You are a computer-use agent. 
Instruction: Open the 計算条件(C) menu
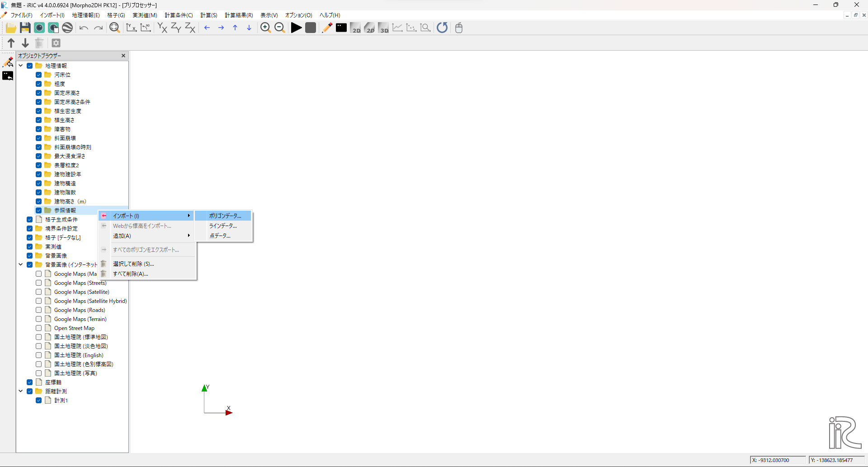coord(179,15)
